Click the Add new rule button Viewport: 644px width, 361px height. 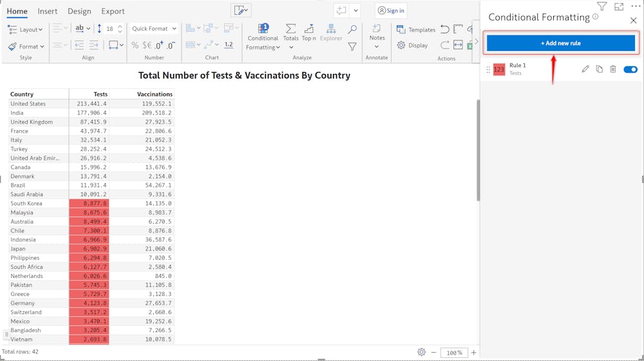tap(560, 43)
